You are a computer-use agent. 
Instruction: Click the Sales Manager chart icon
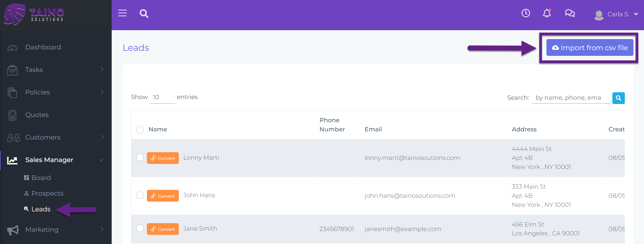pos(12,160)
